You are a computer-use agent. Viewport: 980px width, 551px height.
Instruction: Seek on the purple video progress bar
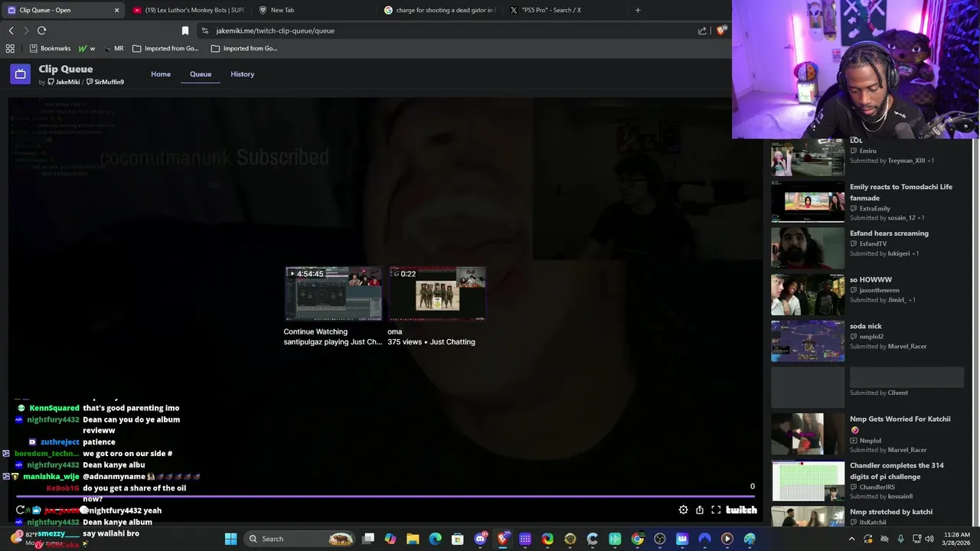click(386, 496)
